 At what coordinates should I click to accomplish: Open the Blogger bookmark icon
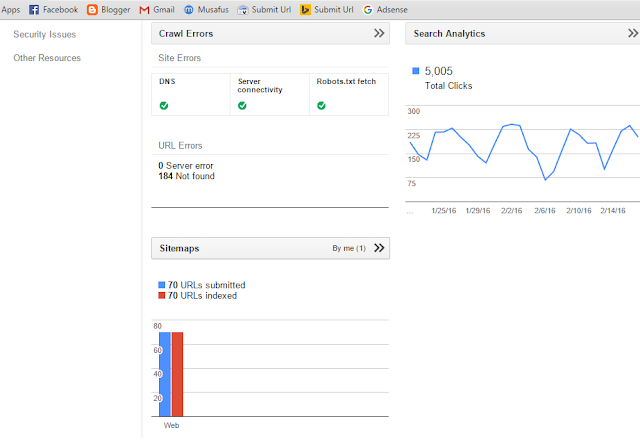(92, 9)
